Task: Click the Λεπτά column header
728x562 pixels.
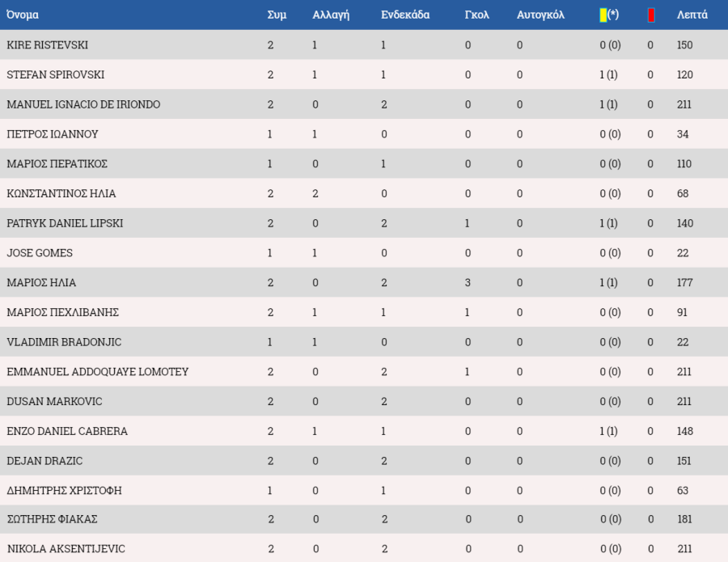Action: pyautogui.click(x=692, y=15)
